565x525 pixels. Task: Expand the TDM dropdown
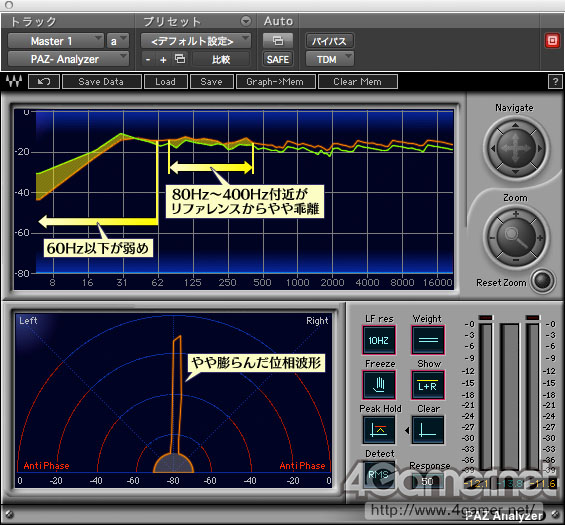(x=330, y=59)
